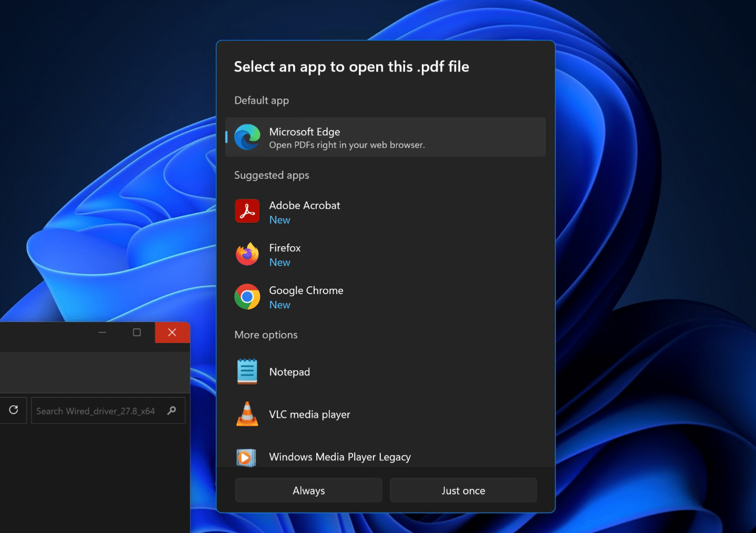Image resolution: width=756 pixels, height=533 pixels.
Task: Click the Just once button
Action: (463, 490)
